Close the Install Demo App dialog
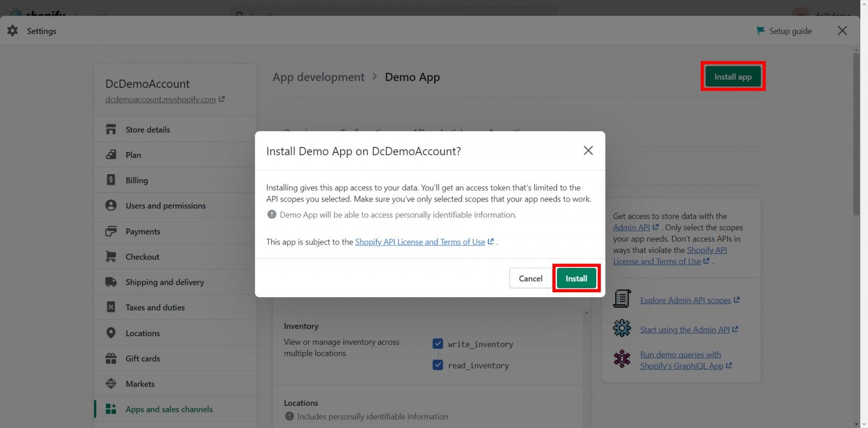868x428 pixels. click(x=588, y=150)
